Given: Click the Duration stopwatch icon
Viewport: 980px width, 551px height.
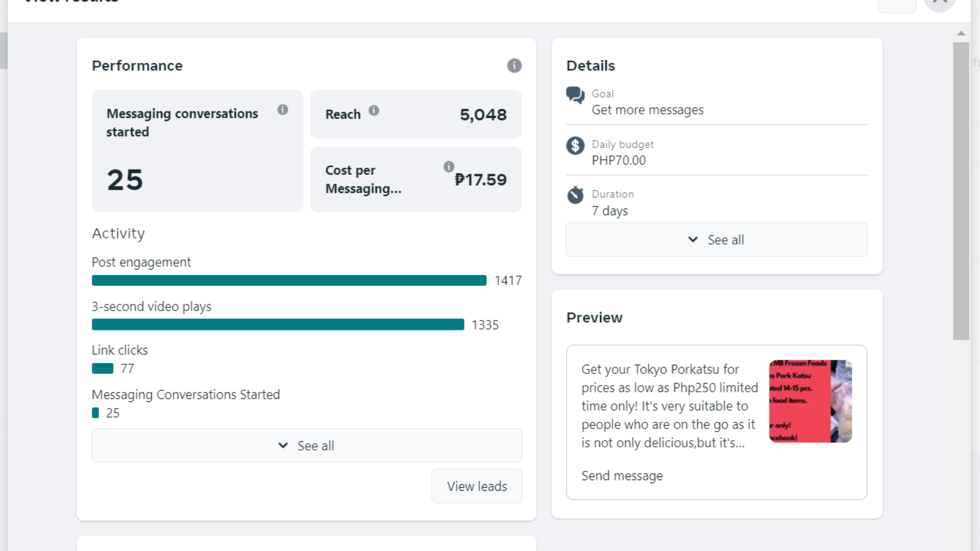Looking at the screenshot, I should [575, 195].
